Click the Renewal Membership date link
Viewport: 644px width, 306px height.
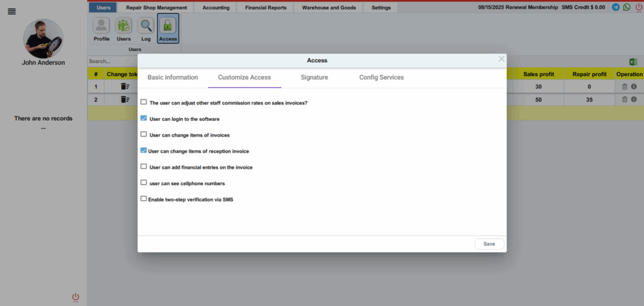[x=518, y=8]
